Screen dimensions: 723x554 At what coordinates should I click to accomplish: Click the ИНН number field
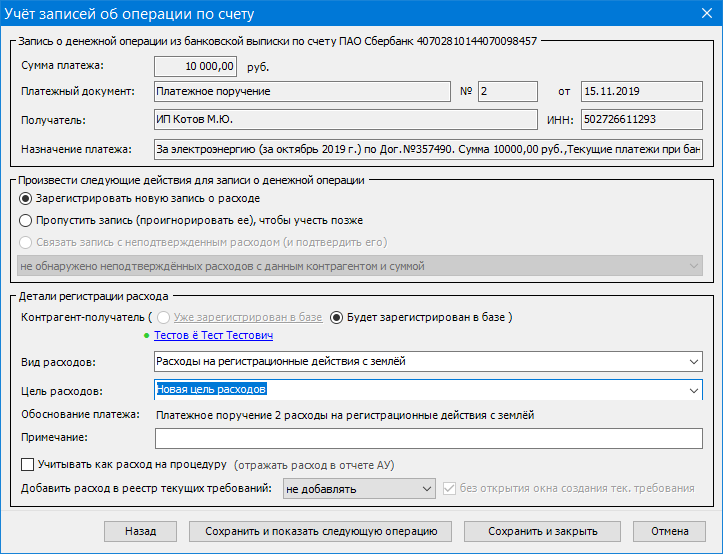(x=642, y=120)
